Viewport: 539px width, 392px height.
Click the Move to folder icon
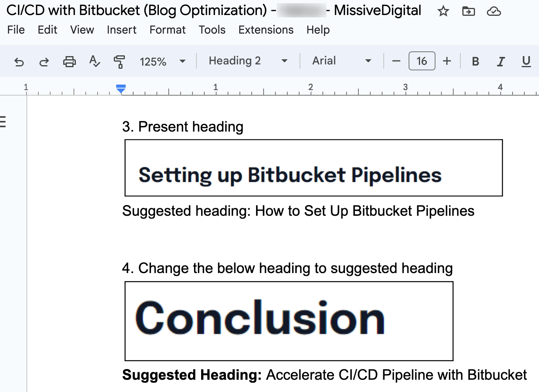pos(468,11)
